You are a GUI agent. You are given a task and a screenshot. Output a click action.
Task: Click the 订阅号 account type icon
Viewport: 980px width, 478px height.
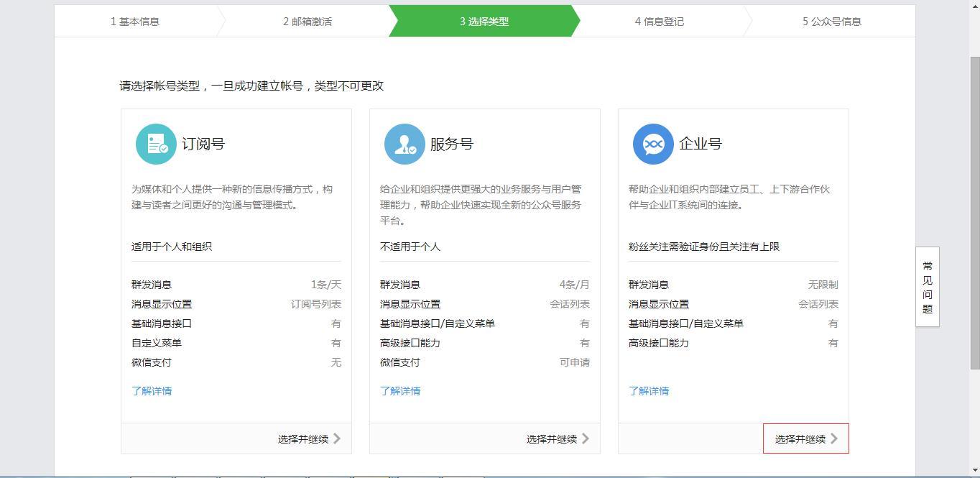pyautogui.click(x=156, y=144)
